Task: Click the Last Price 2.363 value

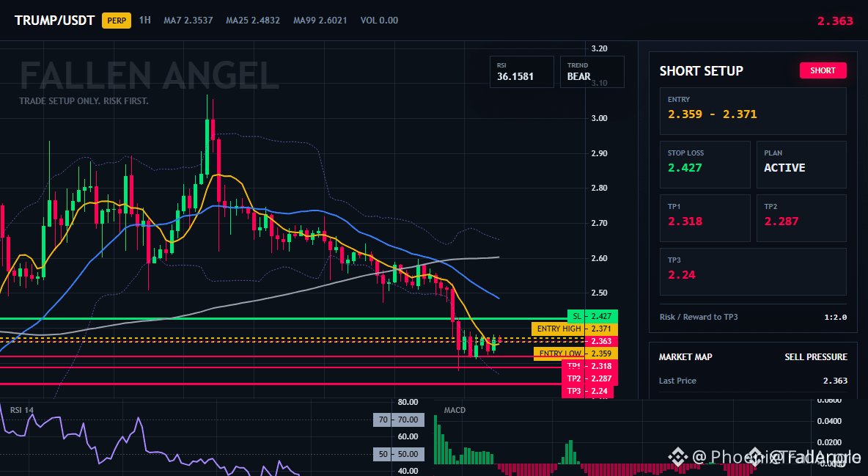Action: point(835,381)
